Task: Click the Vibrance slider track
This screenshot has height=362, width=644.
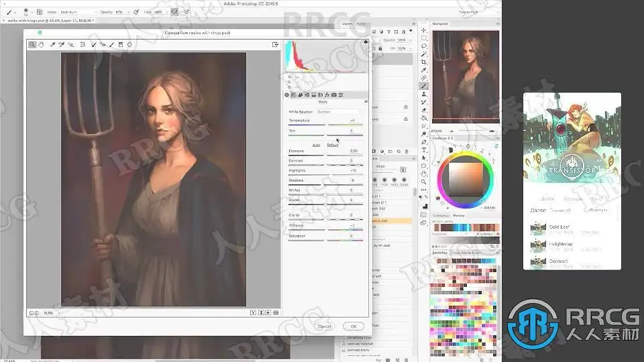Action: (x=325, y=229)
